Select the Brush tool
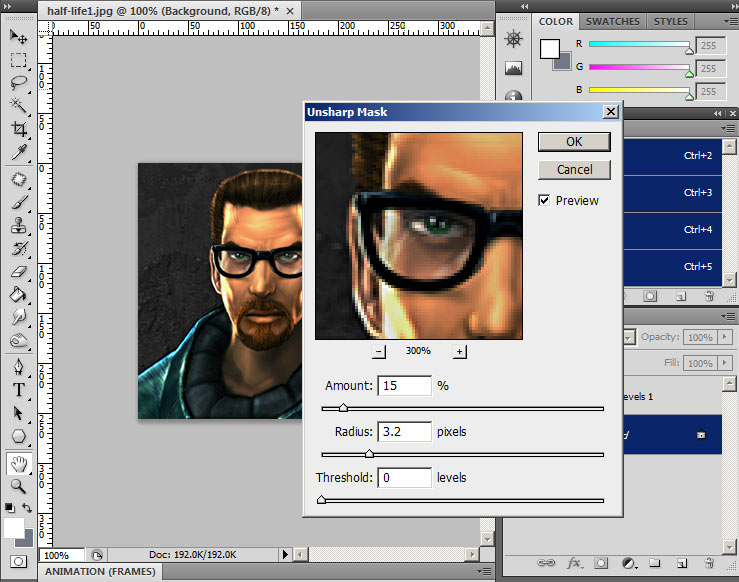The width and height of the screenshot is (739, 582). [18, 203]
